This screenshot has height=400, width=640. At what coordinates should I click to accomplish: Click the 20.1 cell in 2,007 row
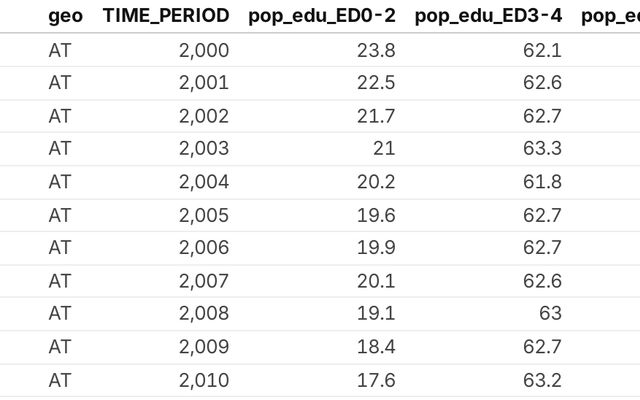coord(376,281)
